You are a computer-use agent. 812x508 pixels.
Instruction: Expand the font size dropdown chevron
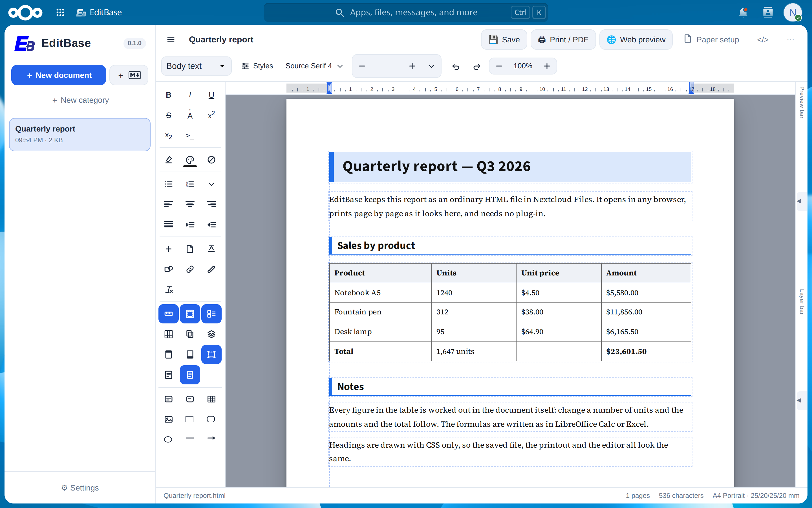point(431,66)
